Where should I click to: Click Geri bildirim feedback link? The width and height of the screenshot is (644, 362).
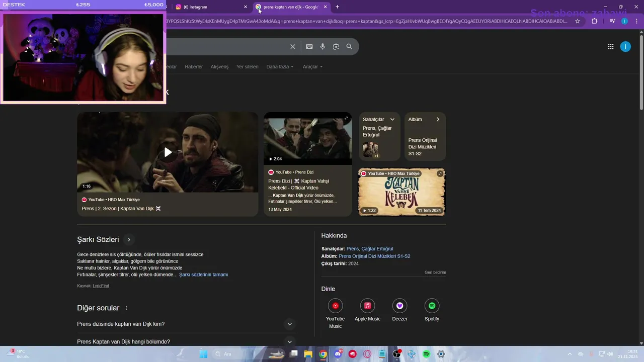point(435,273)
